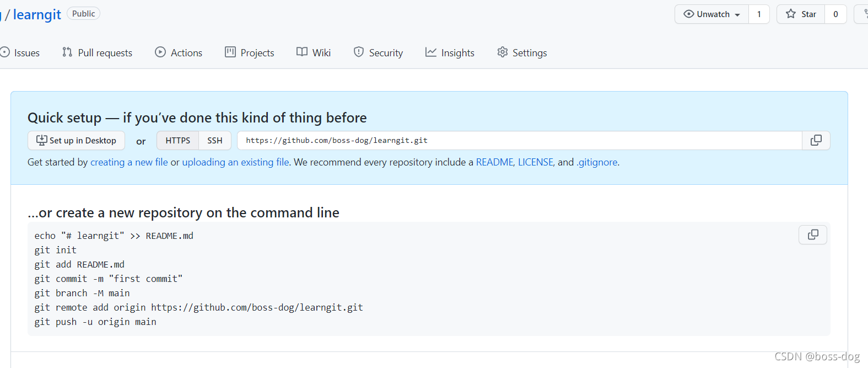Select the HTTPS protocol option
Image resolution: width=868 pixels, height=368 pixels.
point(177,141)
